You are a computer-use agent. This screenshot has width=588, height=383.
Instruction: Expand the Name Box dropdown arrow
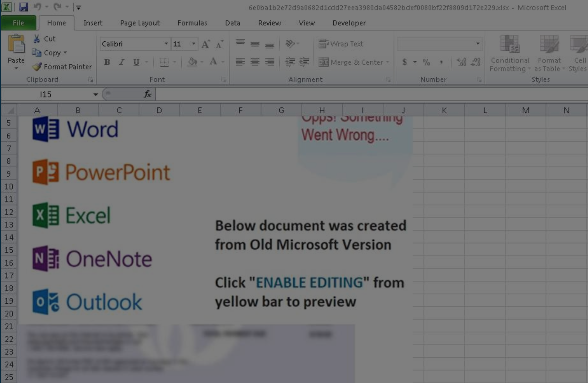point(95,94)
